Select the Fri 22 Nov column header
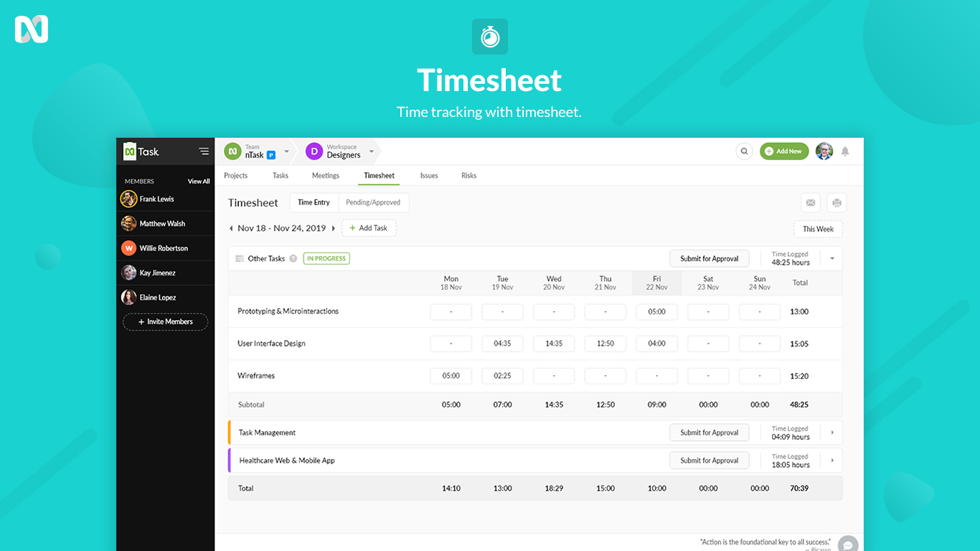980x551 pixels. coord(656,283)
